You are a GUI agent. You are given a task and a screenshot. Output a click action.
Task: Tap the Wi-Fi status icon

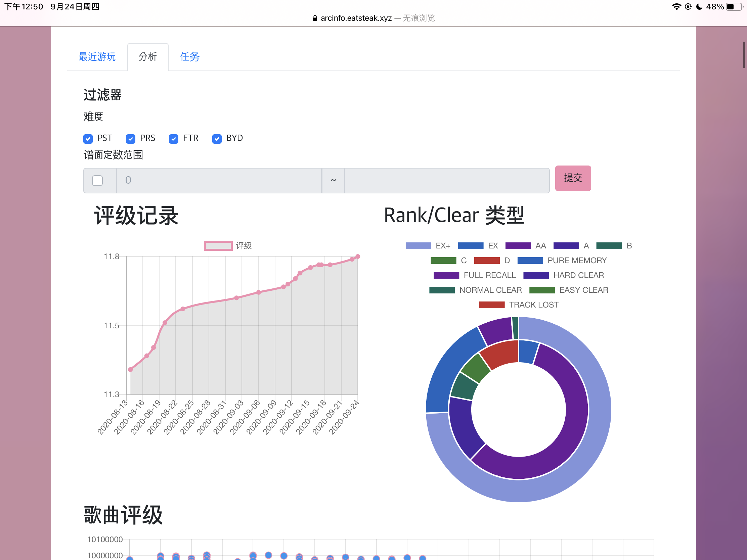[x=676, y=7]
